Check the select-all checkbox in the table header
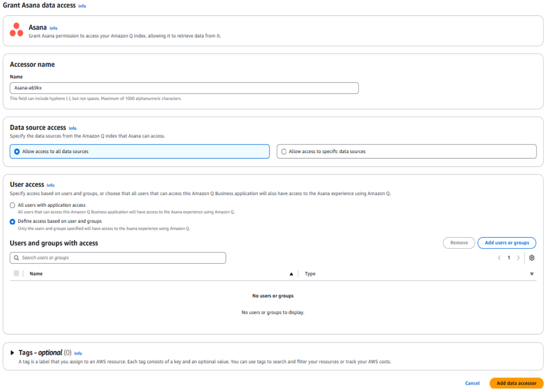The image size is (546, 392). (16, 273)
